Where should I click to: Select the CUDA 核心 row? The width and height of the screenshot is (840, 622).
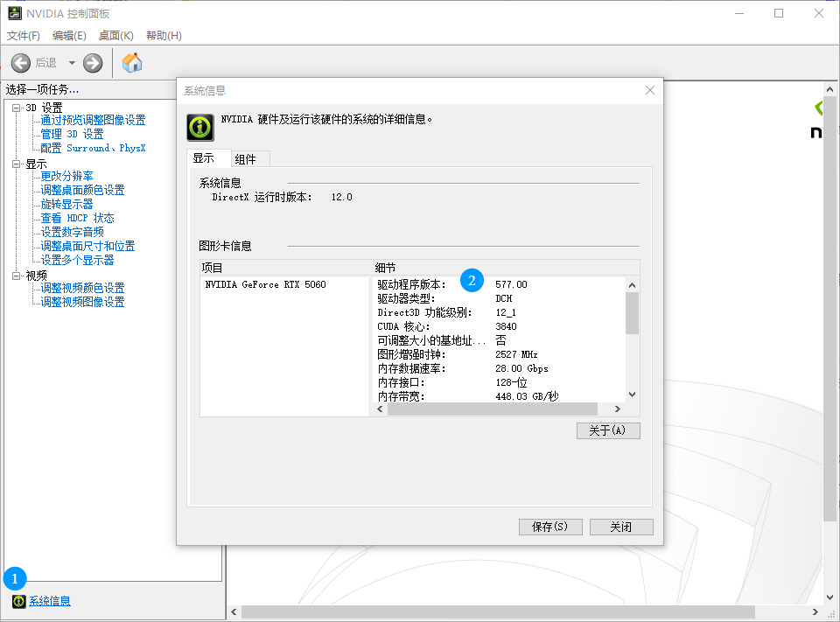pos(498,326)
